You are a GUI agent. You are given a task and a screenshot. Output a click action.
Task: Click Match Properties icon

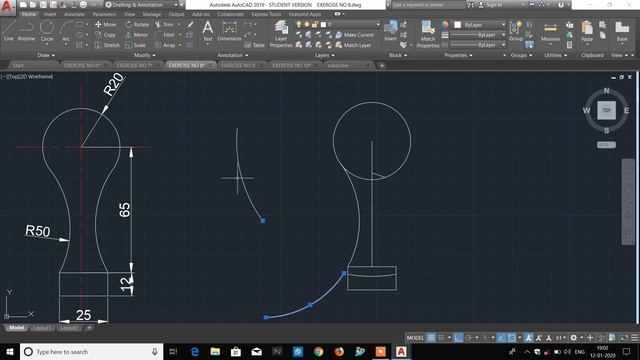tap(428, 33)
